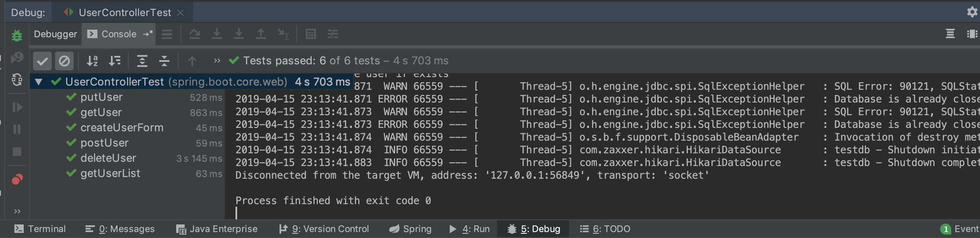Open the Spring tool window
Image resolution: width=980 pixels, height=238 pixels.
[410, 229]
